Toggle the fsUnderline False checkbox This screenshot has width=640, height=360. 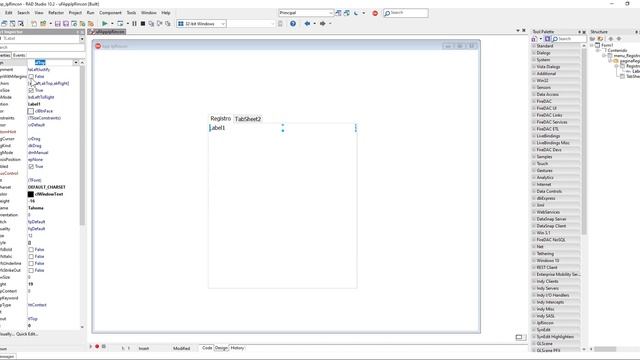coord(31,263)
